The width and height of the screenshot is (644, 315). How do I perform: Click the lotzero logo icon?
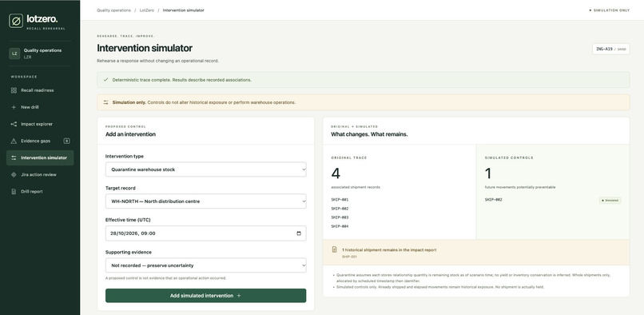(x=16, y=21)
